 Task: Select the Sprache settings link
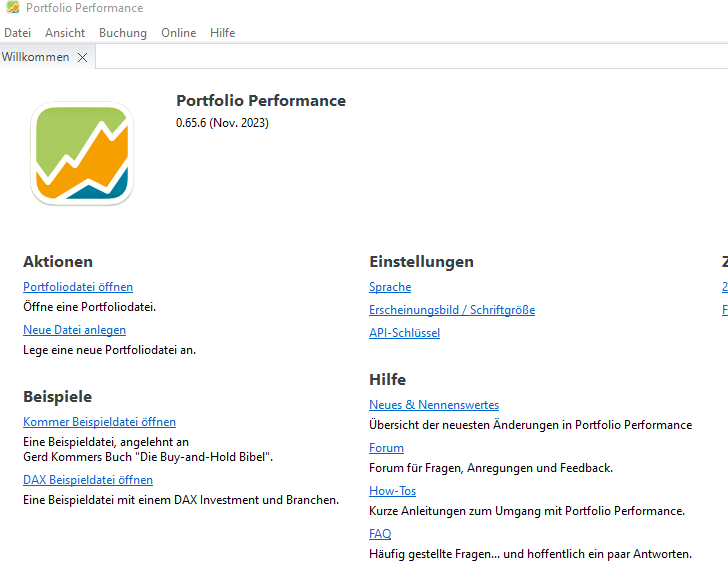point(390,287)
